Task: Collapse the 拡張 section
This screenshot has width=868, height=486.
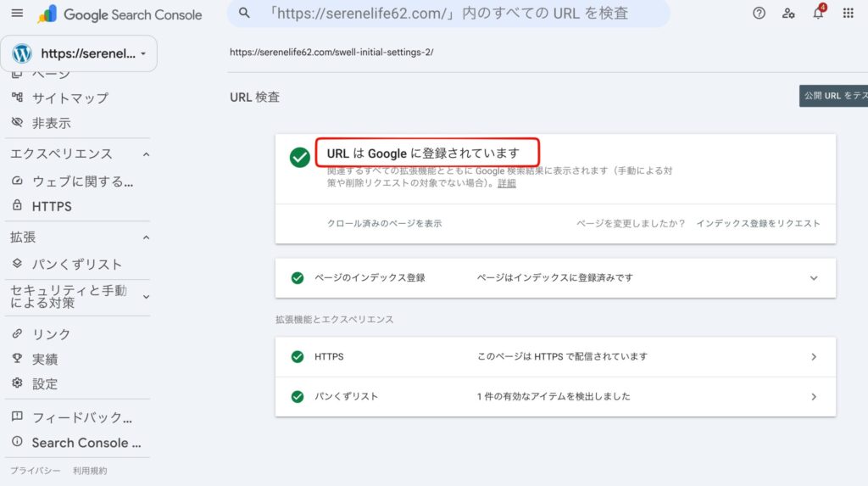Action: (x=146, y=237)
